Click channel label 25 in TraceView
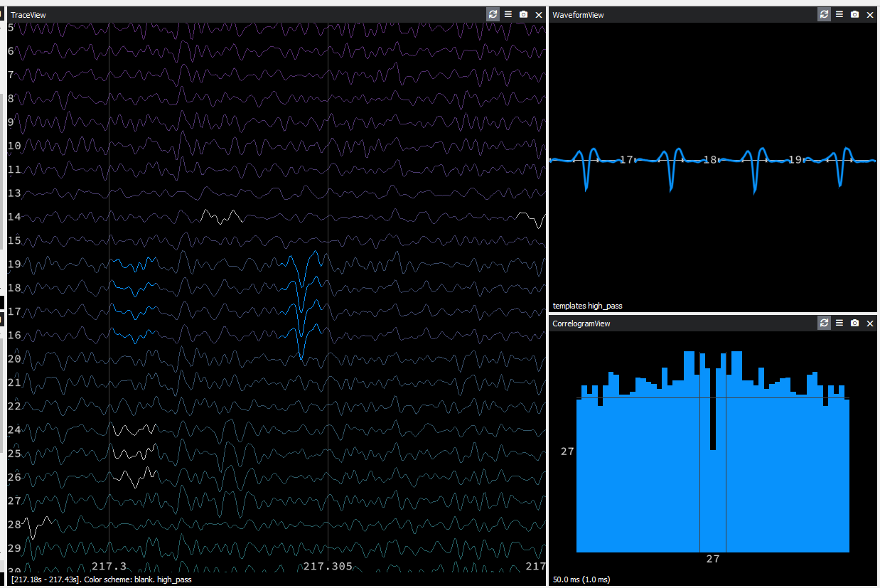 tap(14, 453)
